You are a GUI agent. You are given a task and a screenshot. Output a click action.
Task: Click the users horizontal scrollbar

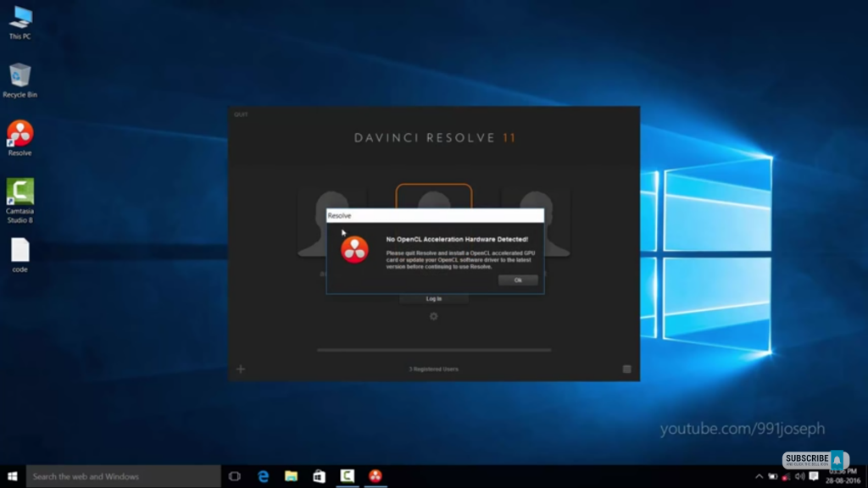[x=433, y=350]
